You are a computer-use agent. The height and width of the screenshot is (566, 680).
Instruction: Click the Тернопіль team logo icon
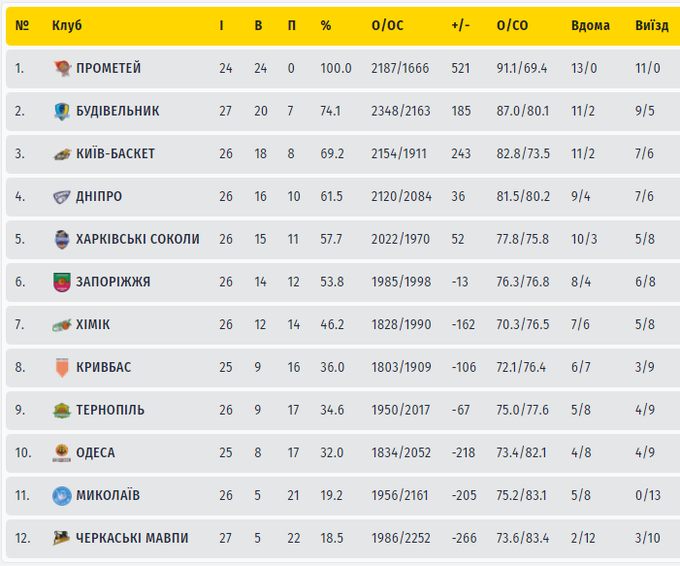pyautogui.click(x=62, y=410)
